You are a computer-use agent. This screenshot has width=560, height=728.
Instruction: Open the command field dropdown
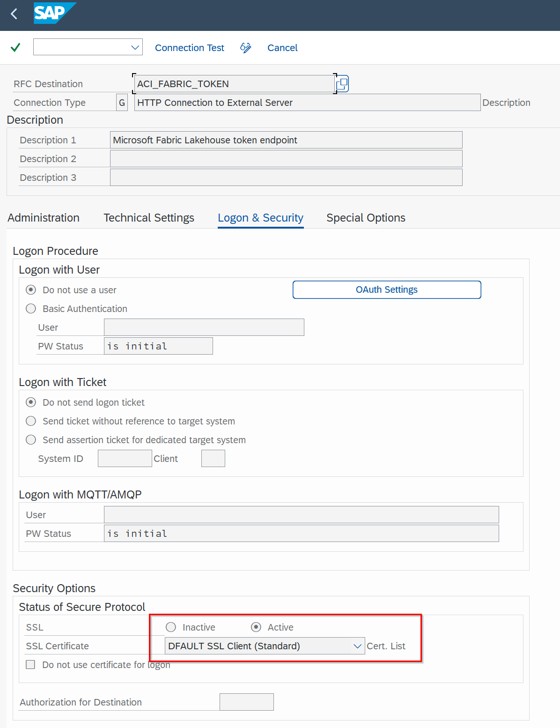pos(135,47)
